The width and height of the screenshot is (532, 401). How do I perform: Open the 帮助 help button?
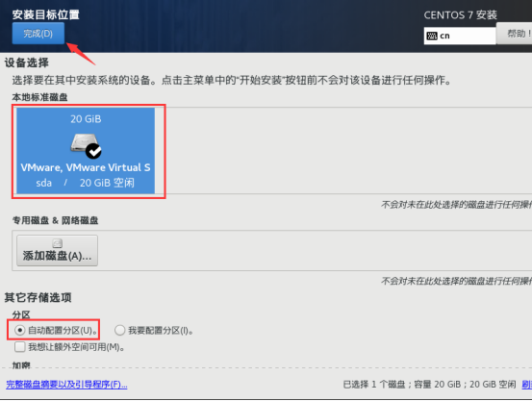click(515, 34)
